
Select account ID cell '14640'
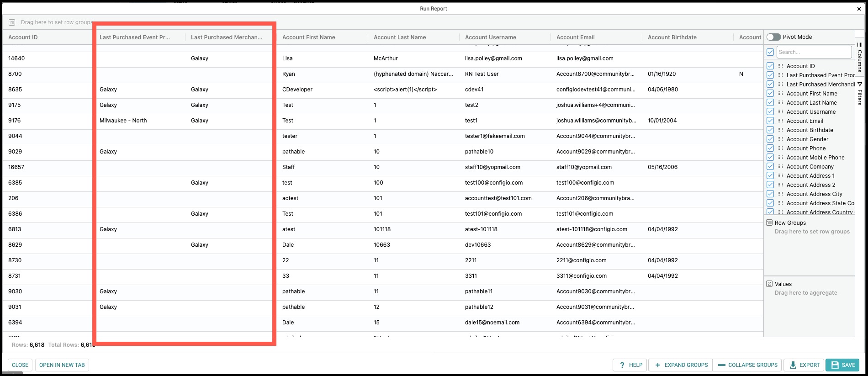tap(16, 58)
